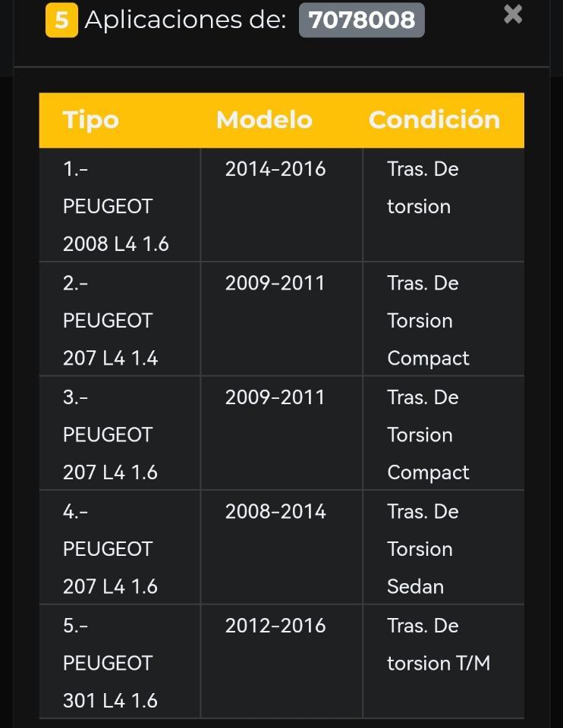
Task: Select row 4 PEUGEOT 207 L4 1.6
Action: [x=281, y=548]
